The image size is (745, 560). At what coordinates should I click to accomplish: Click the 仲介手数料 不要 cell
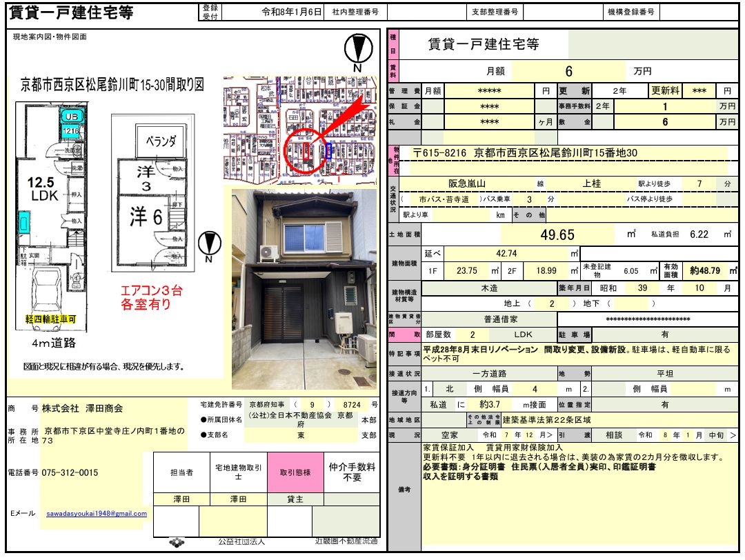coord(352,472)
